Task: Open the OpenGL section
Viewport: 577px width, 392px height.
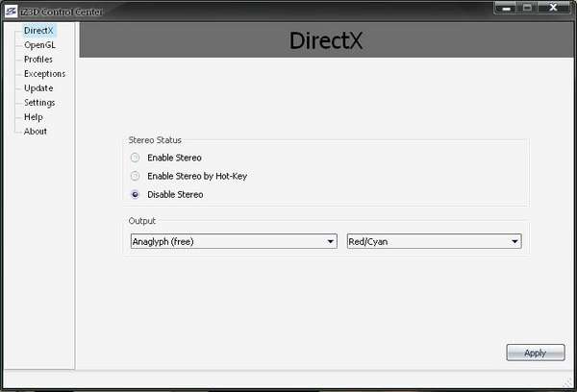Action: coord(39,45)
